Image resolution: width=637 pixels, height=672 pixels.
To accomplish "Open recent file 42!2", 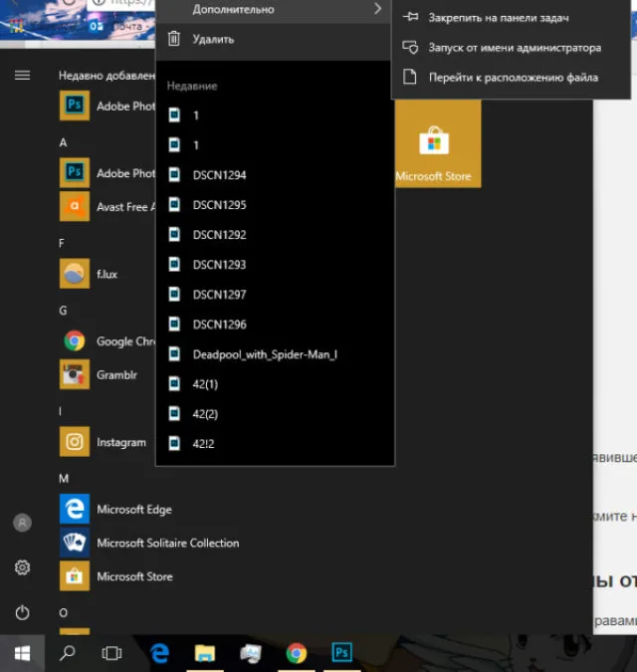I will click(x=275, y=444).
